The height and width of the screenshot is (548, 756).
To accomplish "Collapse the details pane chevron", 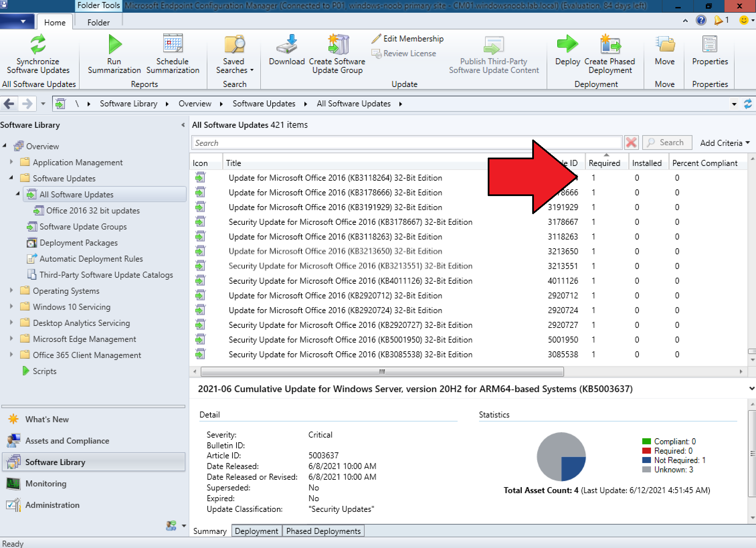I will 751,388.
